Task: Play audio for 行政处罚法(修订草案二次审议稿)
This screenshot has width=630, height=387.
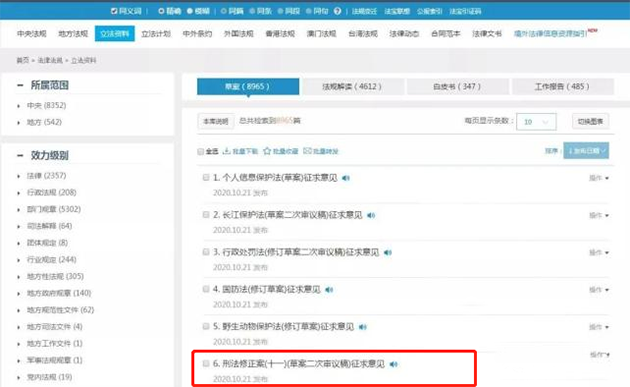Action: (387, 252)
